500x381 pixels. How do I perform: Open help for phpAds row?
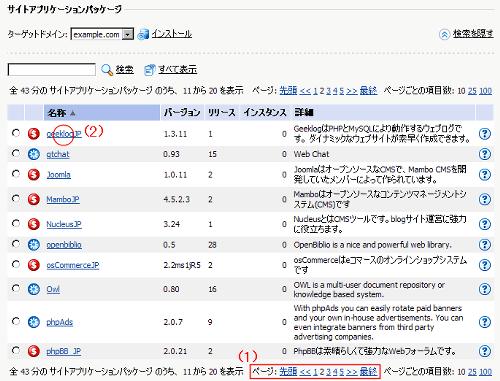pos(485,322)
